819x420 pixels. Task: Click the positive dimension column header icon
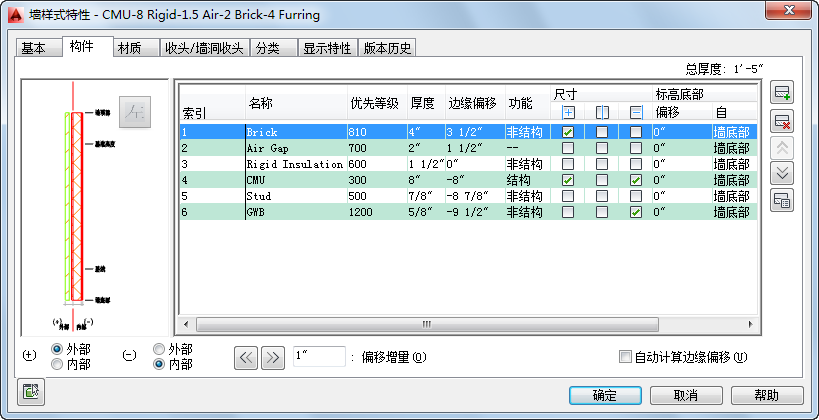tap(567, 112)
